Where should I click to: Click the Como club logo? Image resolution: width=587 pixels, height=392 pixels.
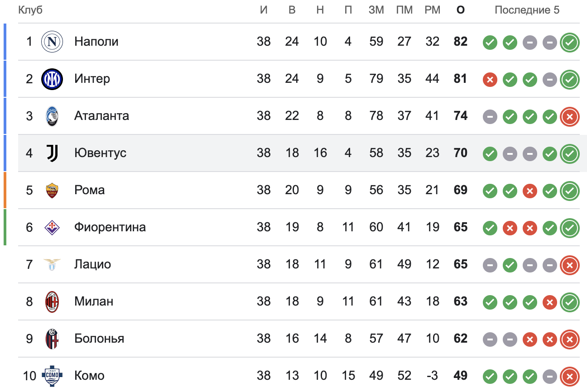click(52, 376)
